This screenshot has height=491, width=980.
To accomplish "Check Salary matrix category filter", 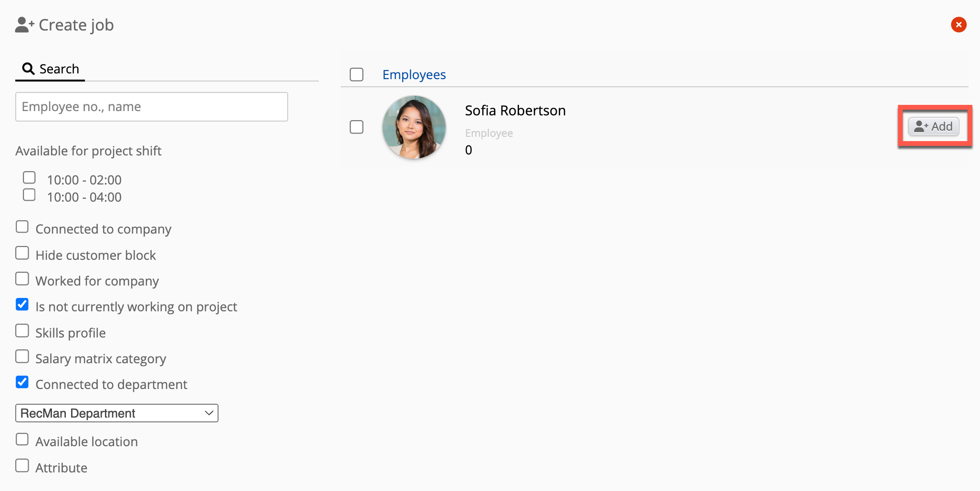I will pyautogui.click(x=22, y=357).
